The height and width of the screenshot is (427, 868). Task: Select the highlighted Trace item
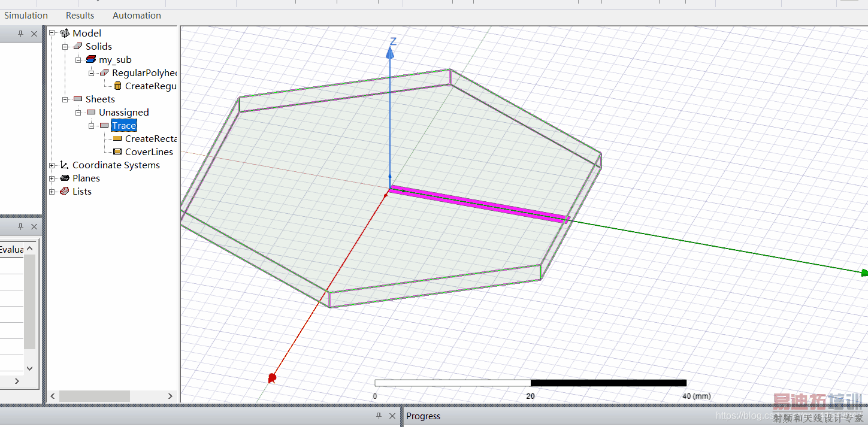point(124,125)
